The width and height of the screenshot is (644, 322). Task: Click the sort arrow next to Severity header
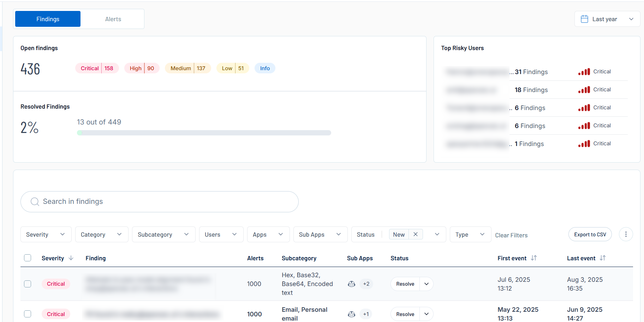point(71,258)
